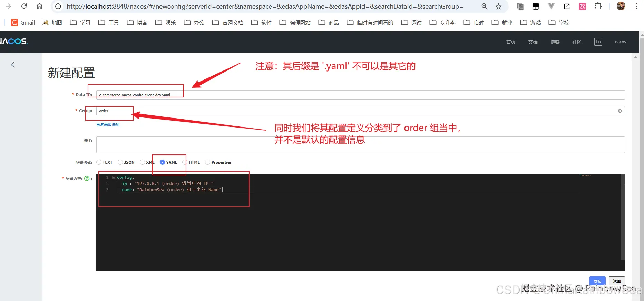
Task: Open 首页 in the Nacos header
Action: 511,42
